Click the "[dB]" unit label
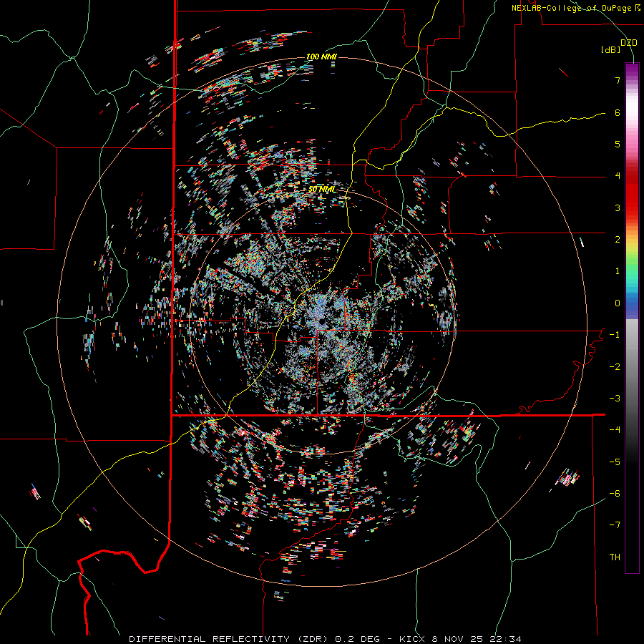Image resolution: width=644 pixels, height=644 pixels. tap(611, 50)
